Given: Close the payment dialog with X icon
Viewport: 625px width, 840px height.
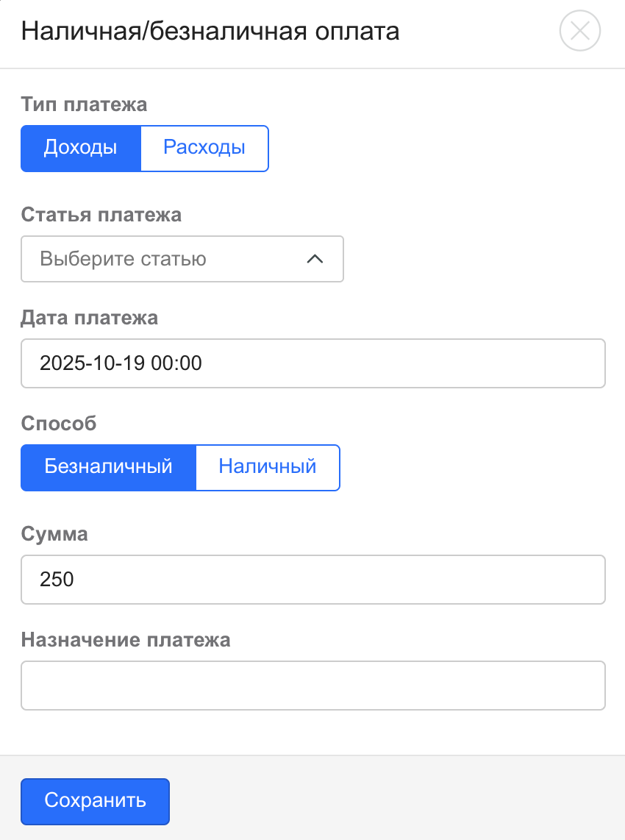Looking at the screenshot, I should tap(580, 32).
